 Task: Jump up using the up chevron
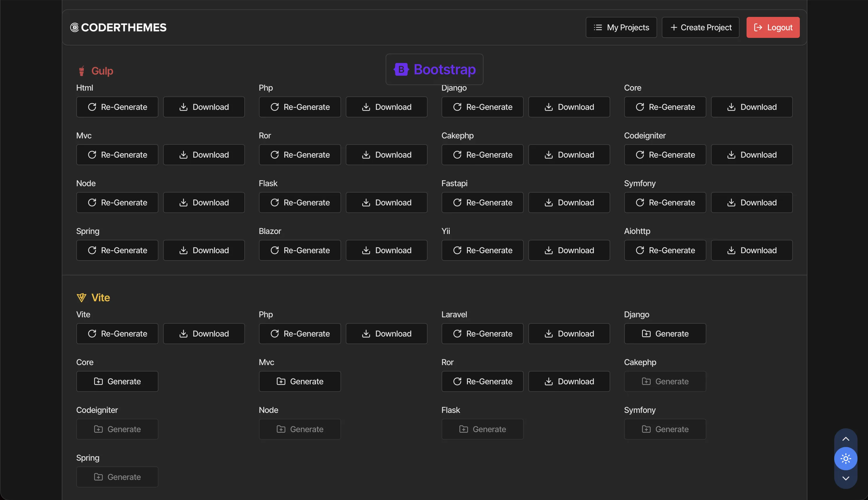coord(845,439)
